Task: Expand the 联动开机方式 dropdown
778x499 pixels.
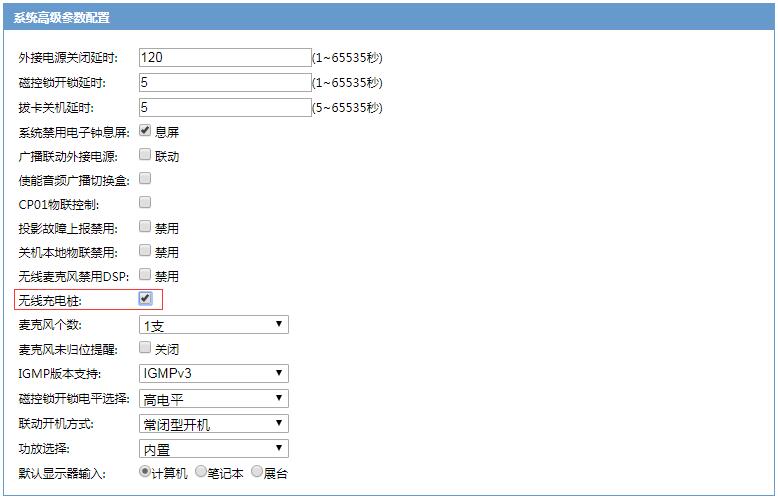Action: (213, 424)
